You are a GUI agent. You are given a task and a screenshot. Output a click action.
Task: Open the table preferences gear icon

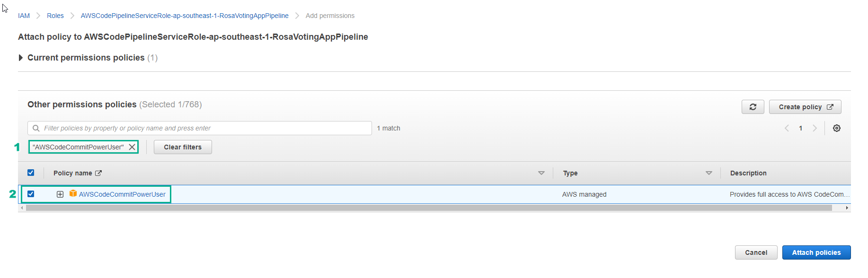point(836,128)
